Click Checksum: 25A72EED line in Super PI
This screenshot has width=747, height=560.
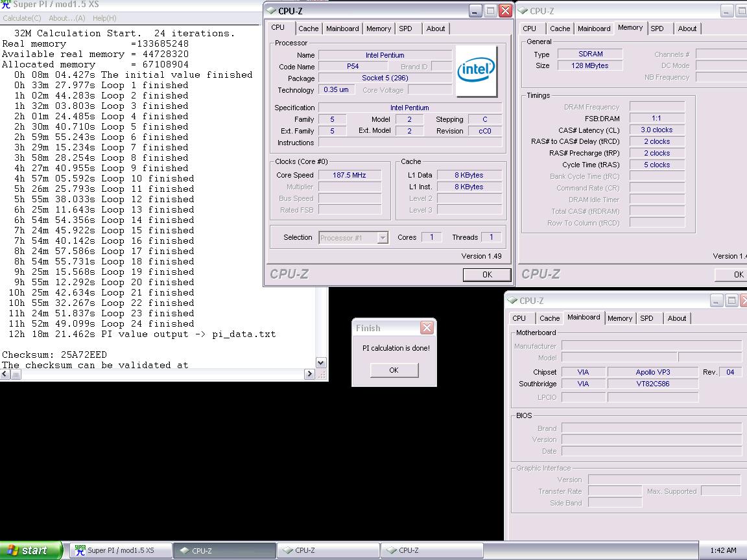pos(54,355)
